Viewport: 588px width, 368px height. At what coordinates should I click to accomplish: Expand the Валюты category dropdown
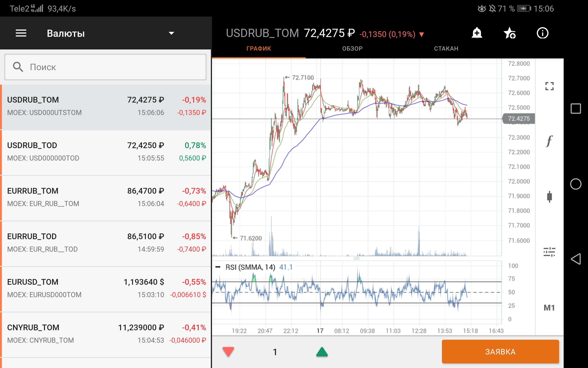pyautogui.click(x=171, y=33)
